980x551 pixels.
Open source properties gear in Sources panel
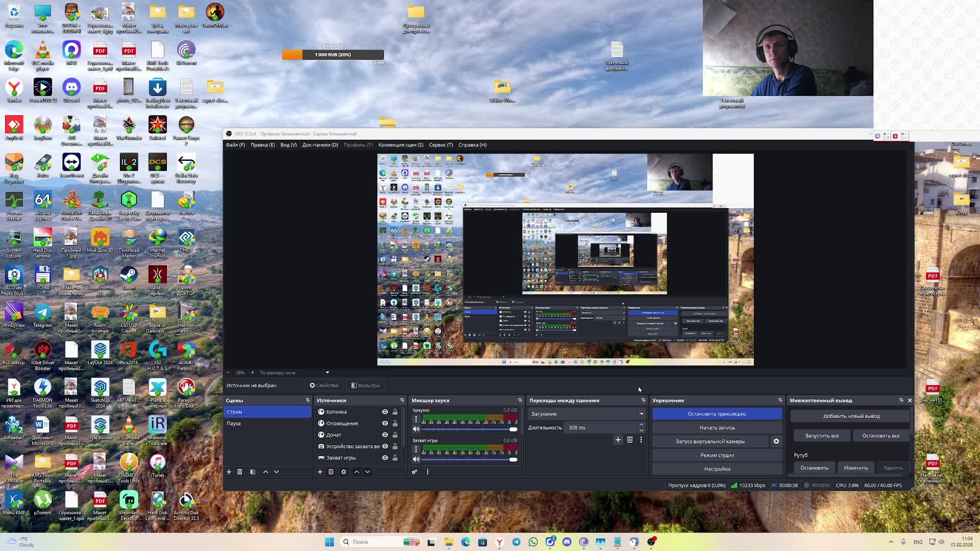tap(344, 472)
